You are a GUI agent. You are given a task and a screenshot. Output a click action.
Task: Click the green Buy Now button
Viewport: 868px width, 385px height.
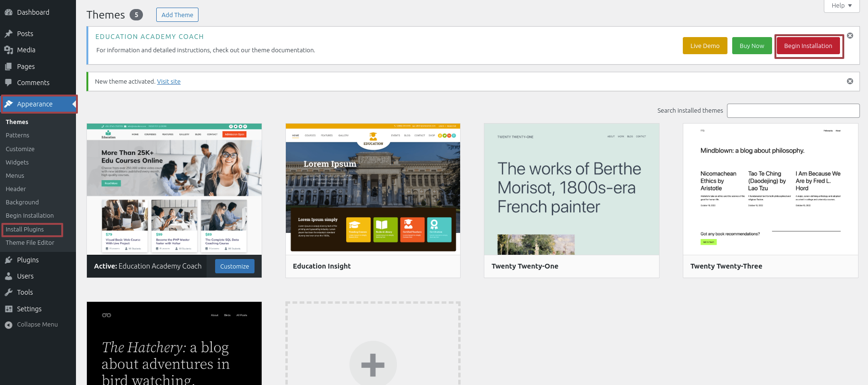point(752,46)
